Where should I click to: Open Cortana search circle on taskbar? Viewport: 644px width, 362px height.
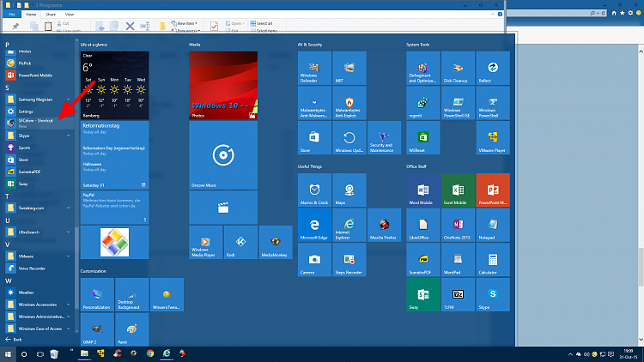tap(24, 353)
